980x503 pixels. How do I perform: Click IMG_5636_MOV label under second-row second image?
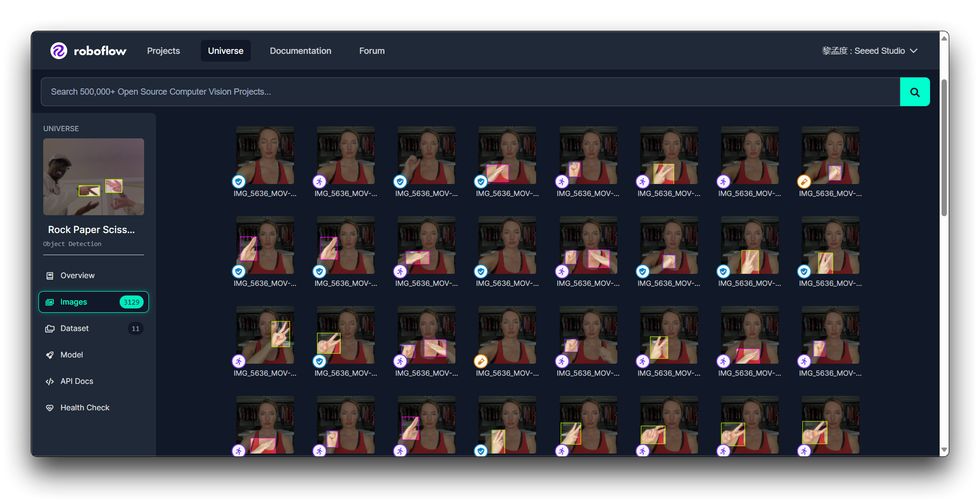point(346,283)
